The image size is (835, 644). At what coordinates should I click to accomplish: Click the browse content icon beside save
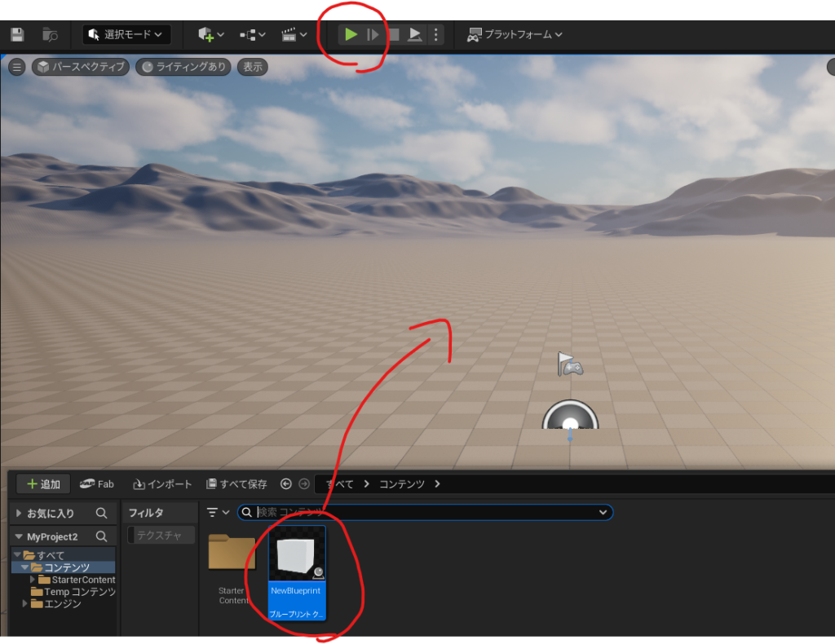coord(50,34)
